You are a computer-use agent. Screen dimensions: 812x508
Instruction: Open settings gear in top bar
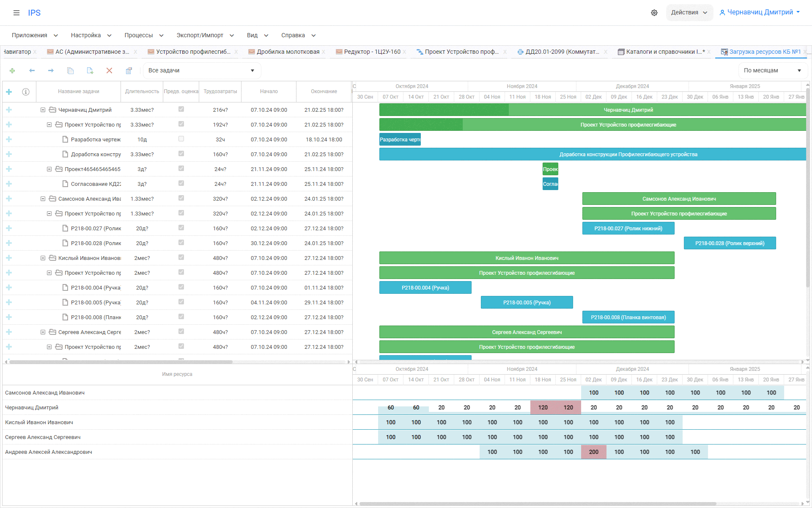tap(654, 13)
